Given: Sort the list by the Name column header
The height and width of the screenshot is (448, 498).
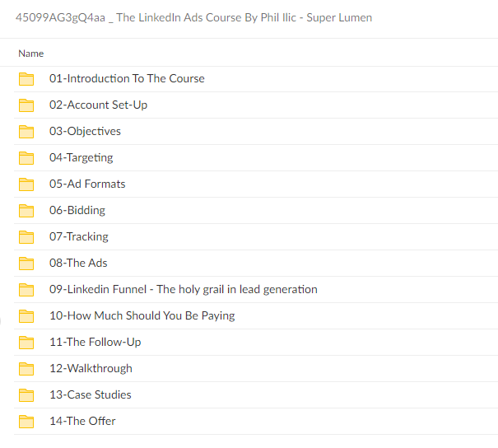Looking at the screenshot, I should [x=30, y=54].
